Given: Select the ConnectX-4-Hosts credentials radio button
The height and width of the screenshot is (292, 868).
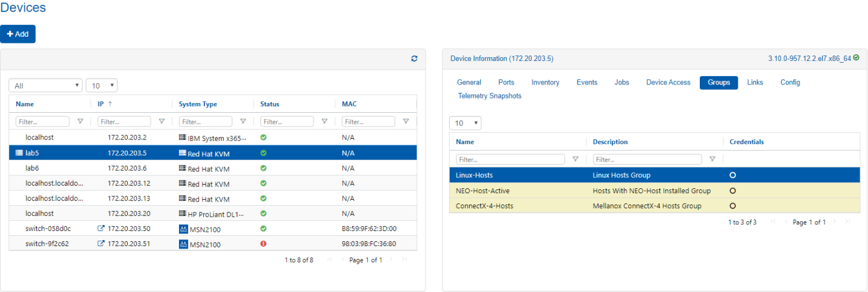Looking at the screenshot, I should [732, 206].
